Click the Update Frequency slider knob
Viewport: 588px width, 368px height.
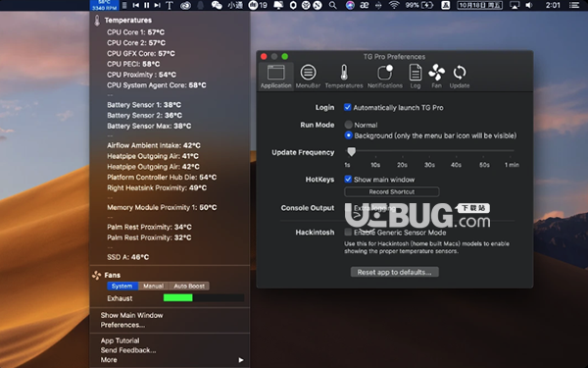click(x=351, y=151)
